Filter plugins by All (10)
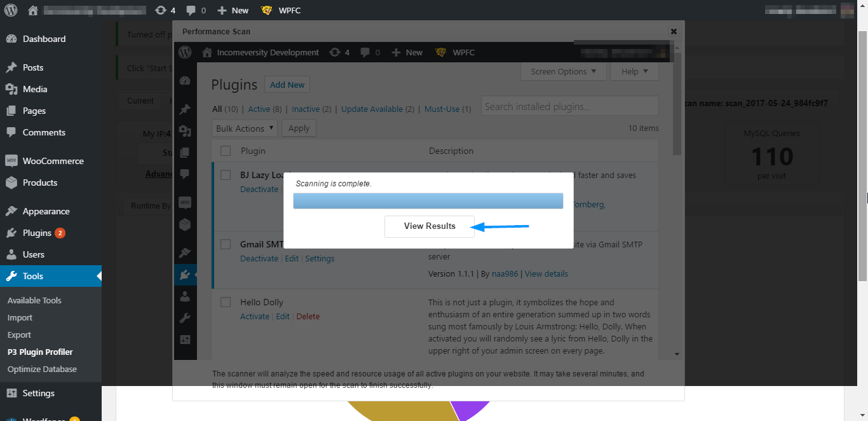The width and height of the screenshot is (868, 421). 225,109
